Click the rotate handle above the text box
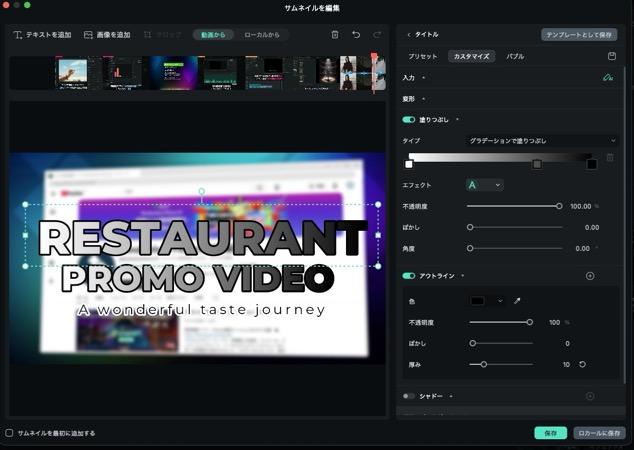 [201, 191]
